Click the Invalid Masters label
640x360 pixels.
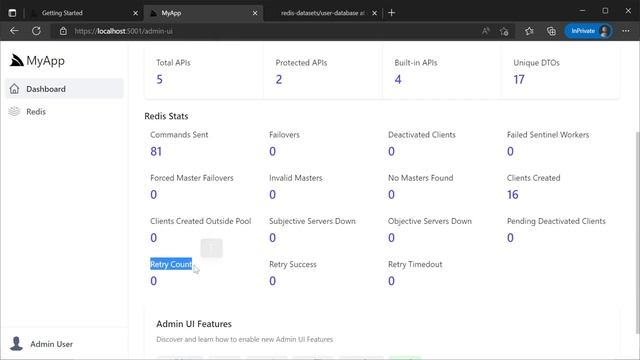pyautogui.click(x=296, y=178)
